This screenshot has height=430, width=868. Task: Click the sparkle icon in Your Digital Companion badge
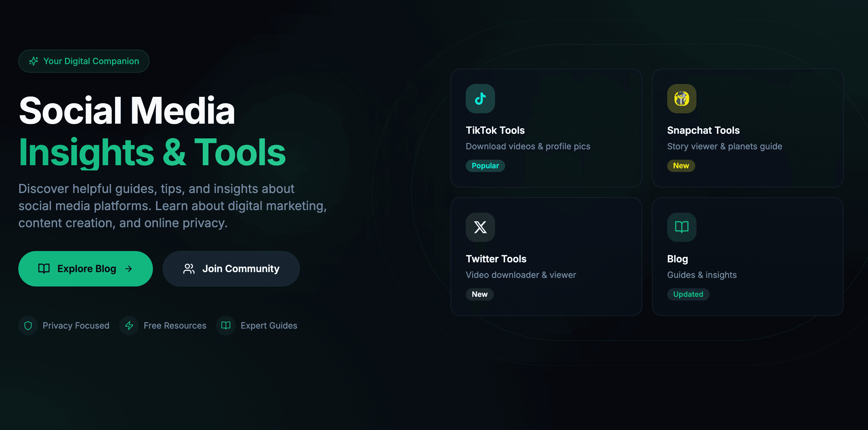34,61
